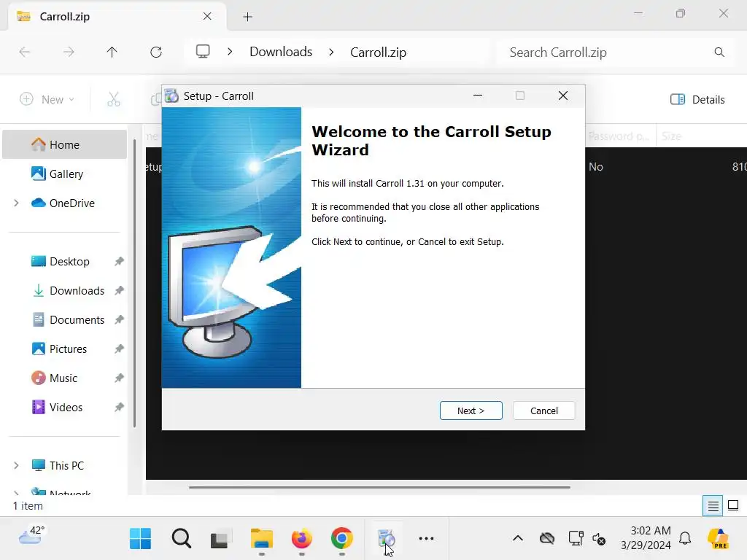Click the Setup - Carroll title bar icon

tap(171, 96)
